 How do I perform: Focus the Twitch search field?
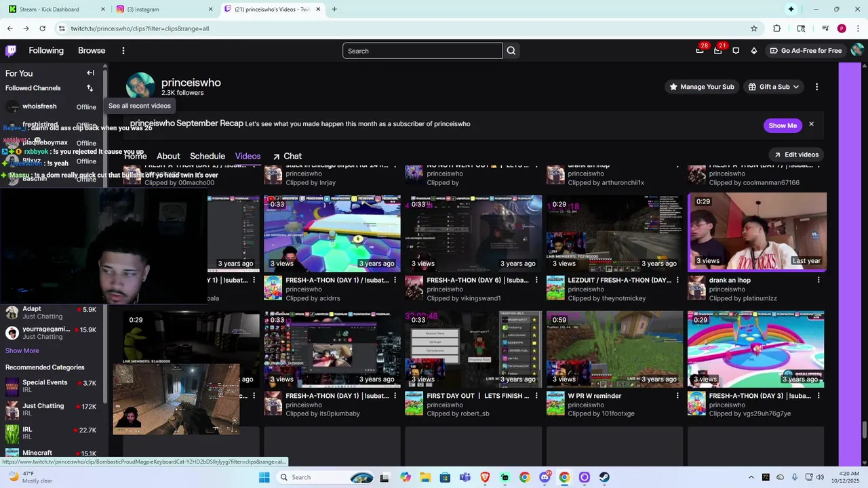[x=422, y=51]
